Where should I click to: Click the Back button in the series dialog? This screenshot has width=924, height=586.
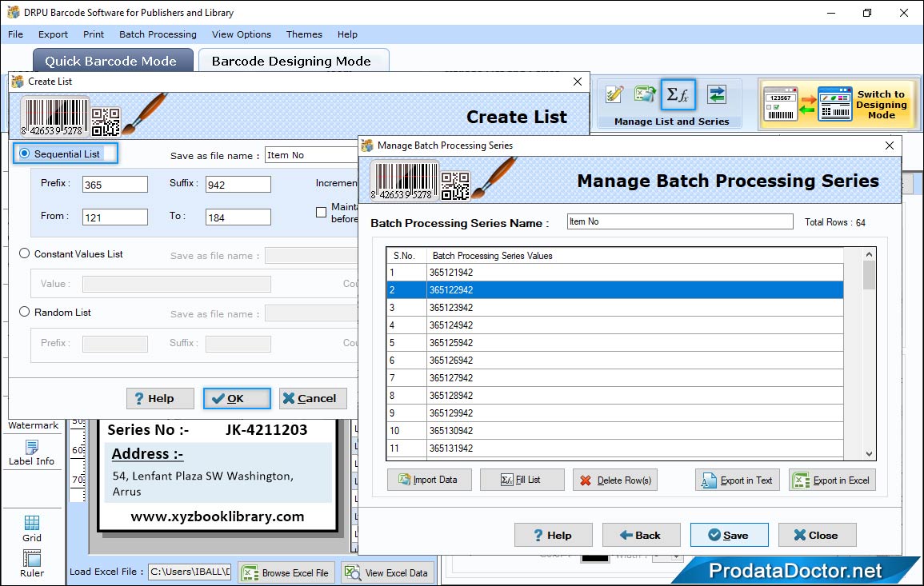coord(641,535)
